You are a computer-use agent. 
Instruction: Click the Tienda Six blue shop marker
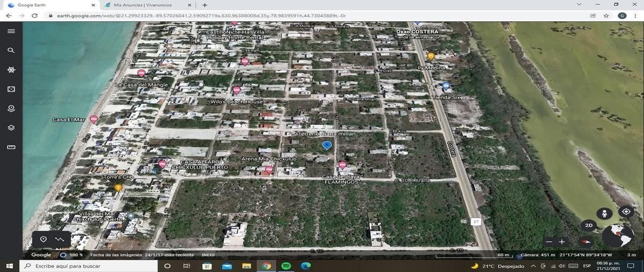pyautogui.click(x=446, y=86)
